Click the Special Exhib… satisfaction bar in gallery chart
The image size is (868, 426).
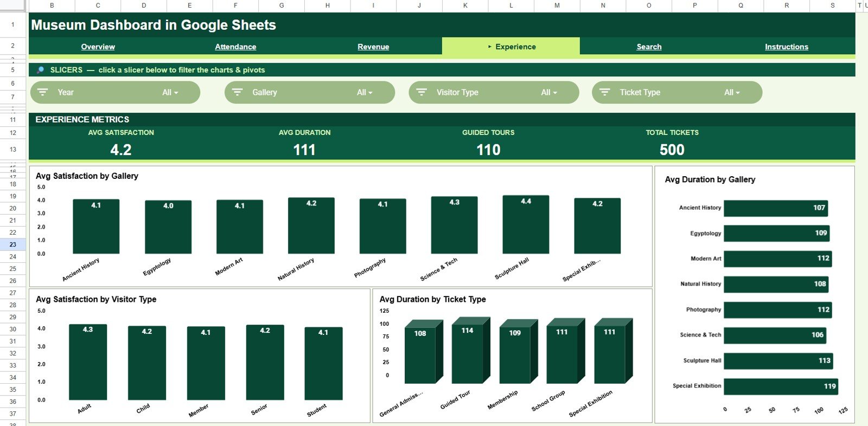point(597,226)
